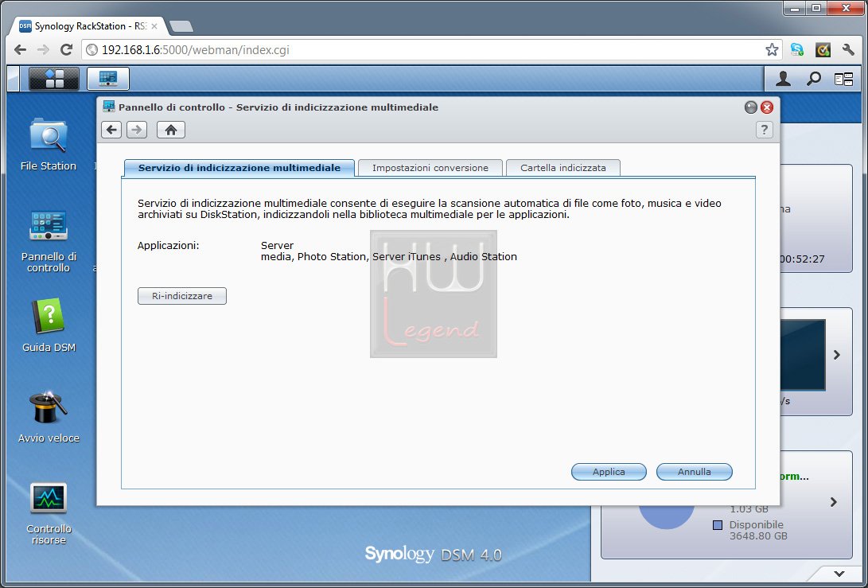Click the dark resource monitor graph
This screenshot has height=588, width=868.
click(803, 355)
